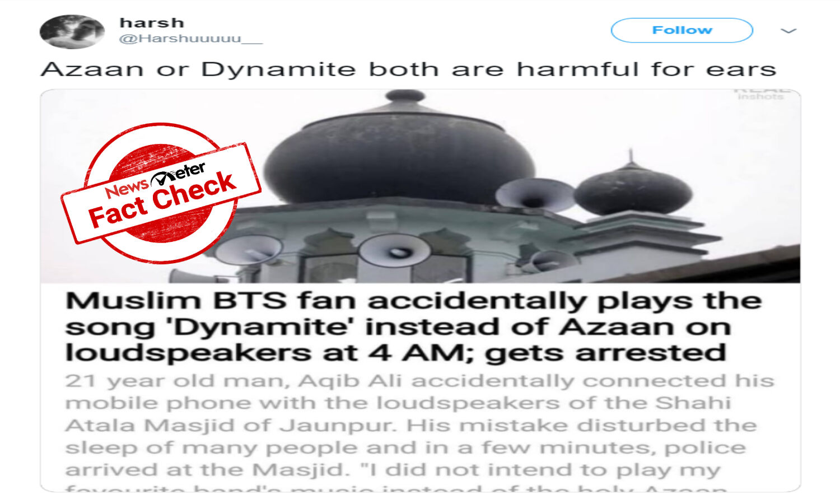Image resolution: width=840 pixels, height=504 pixels.
Task: Click the cut-off last line of summary
Action: [x=396, y=488]
